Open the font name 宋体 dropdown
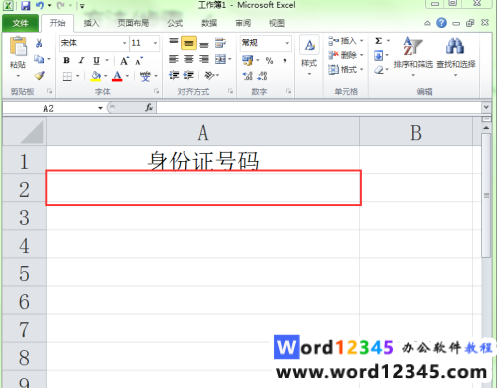The image size is (497, 388). pyautogui.click(x=124, y=43)
